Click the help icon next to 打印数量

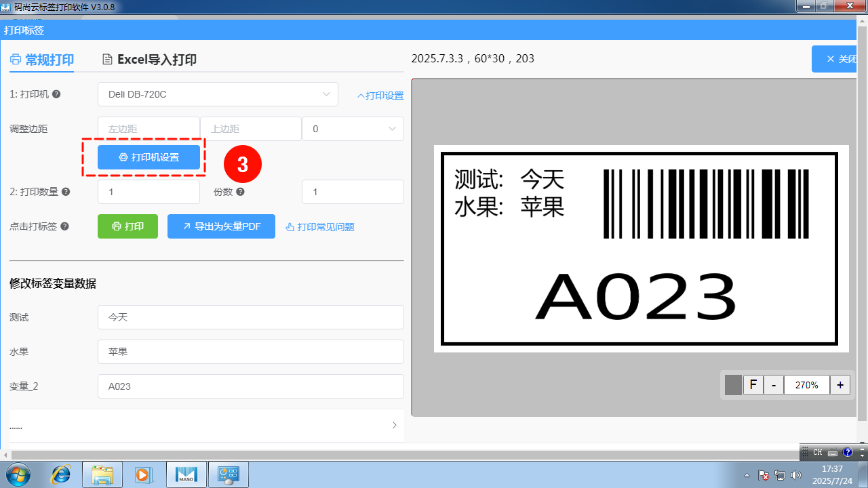[66, 192]
